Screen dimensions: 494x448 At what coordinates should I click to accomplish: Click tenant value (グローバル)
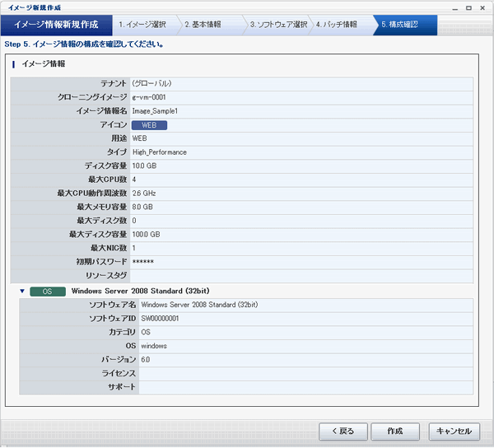(151, 83)
